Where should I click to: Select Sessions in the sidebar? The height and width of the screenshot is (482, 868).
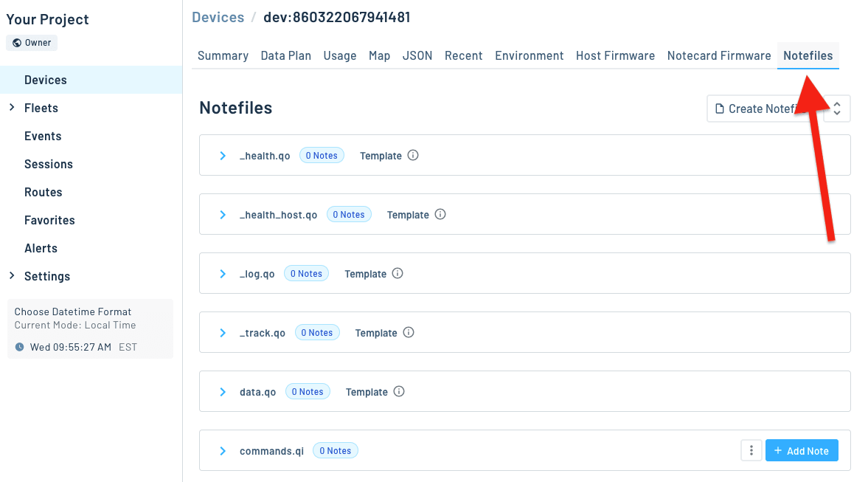click(x=48, y=163)
